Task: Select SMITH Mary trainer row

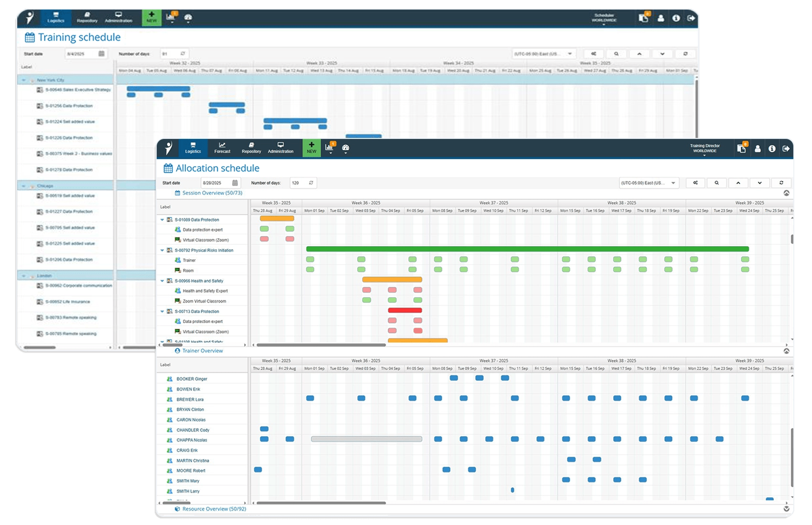Action: (x=202, y=481)
